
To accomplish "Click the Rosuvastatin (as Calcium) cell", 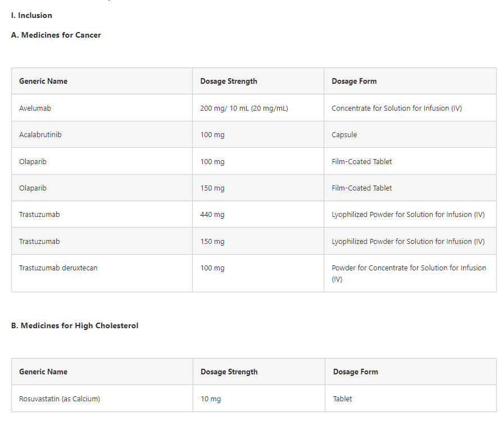I will 60,399.
